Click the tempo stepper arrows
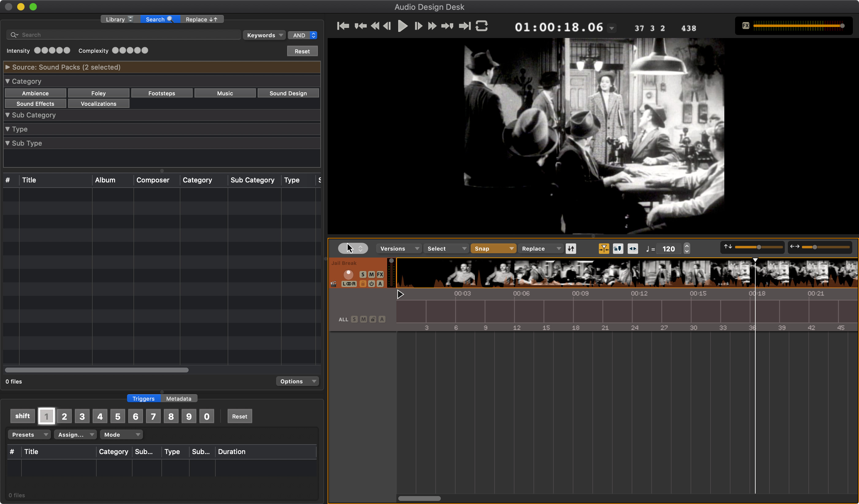Viewport: 859px width, 504px height. [x=687, y=249]
